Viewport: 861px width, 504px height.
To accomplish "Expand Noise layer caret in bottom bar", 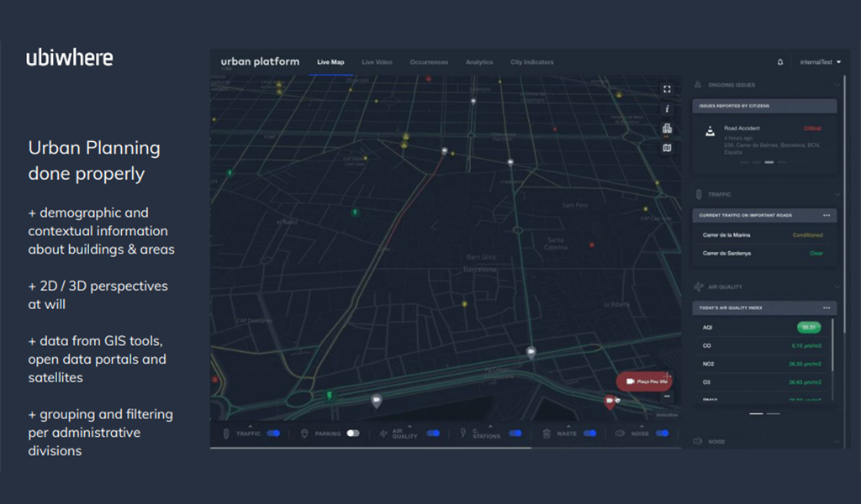I will pos(642,426).
